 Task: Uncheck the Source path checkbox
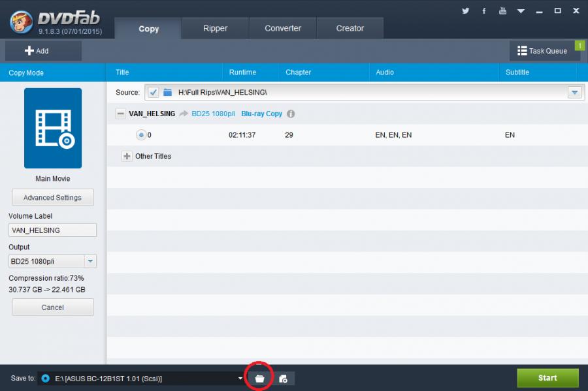pyautogui.click(x=153, y=92)
